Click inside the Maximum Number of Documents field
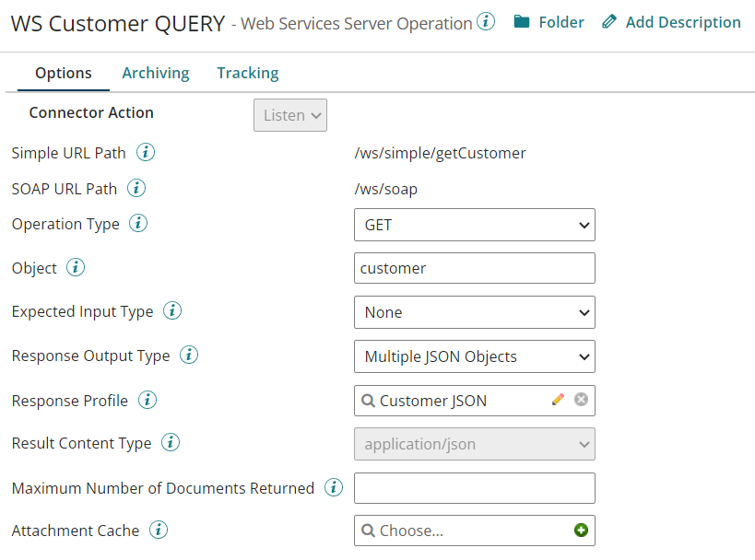The width and height of the screenshot is (755, 560). 474,487
